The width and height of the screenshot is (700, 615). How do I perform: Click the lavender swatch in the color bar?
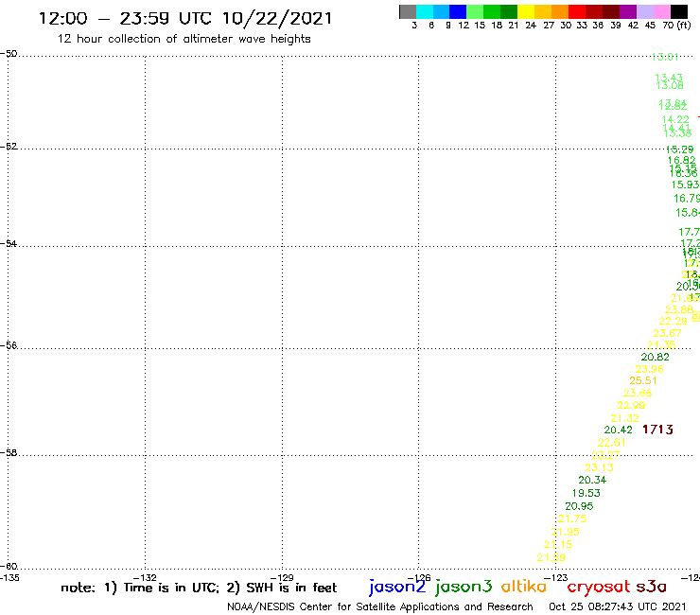tap(645, 11)
